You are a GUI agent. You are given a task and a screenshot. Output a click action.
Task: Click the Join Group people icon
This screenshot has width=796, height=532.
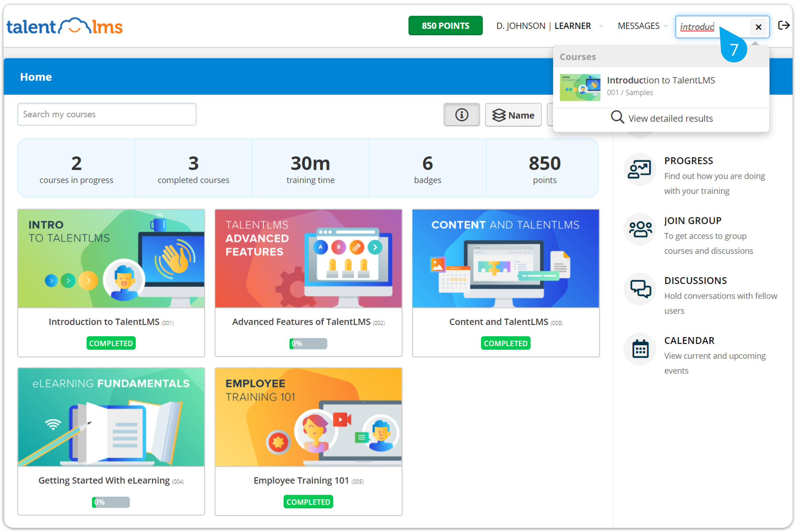coord(640,229)
